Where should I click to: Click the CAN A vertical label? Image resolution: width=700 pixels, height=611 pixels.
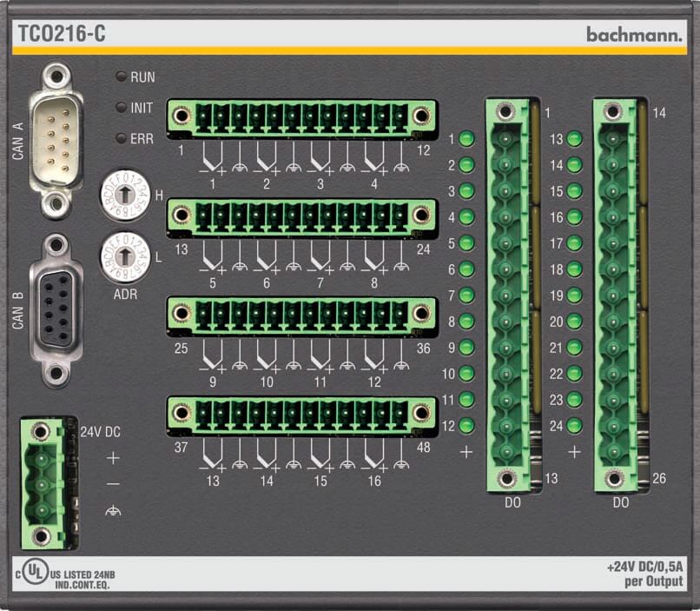18,141
